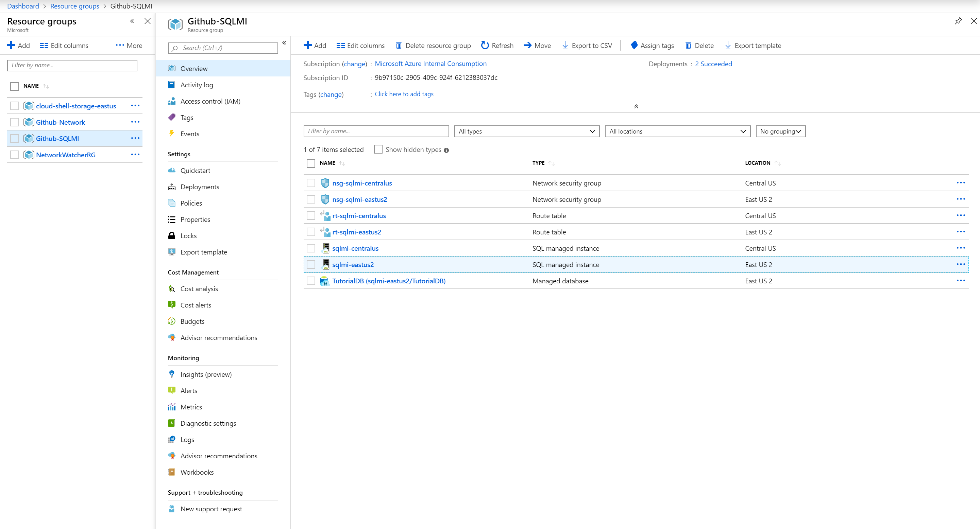Click the info icon beside Show hidden types
Image resolution: width=980 pixels, height=529 pixels.
(x=446, y=150)
